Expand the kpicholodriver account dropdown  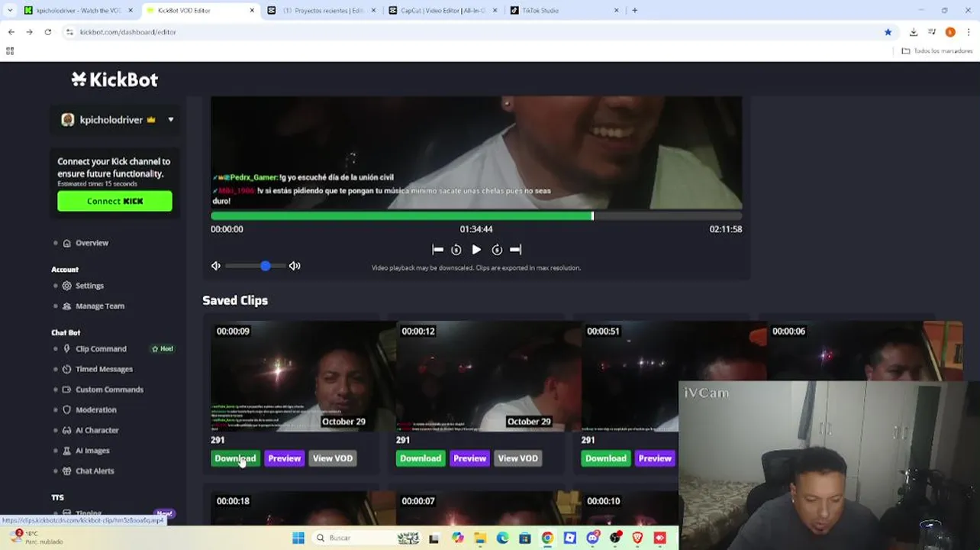click(171, 120)
